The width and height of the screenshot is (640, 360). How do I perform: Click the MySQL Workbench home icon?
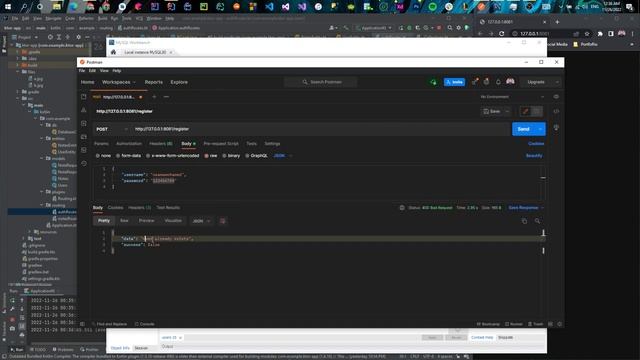tap(113, 52)
